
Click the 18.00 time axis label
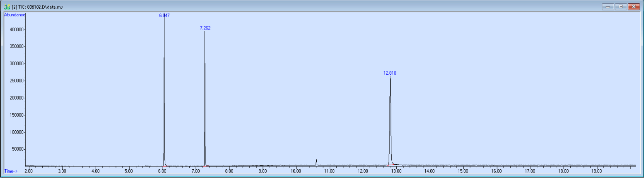coord(563,171)
